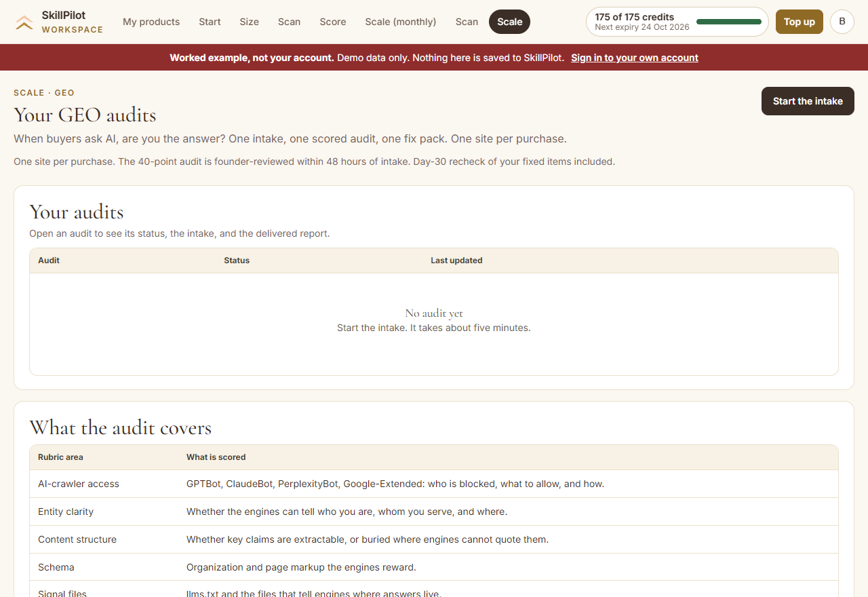Open the Scan item right after Scale (monthly)

467,22
